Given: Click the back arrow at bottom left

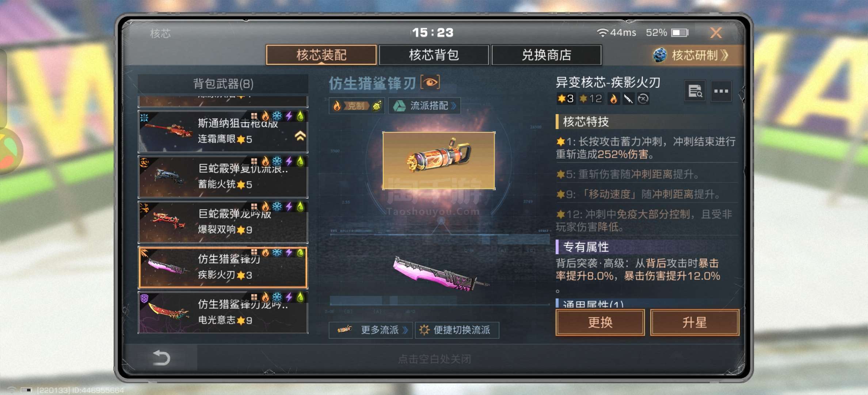Looking at the screenshot, I should [161, 358].
